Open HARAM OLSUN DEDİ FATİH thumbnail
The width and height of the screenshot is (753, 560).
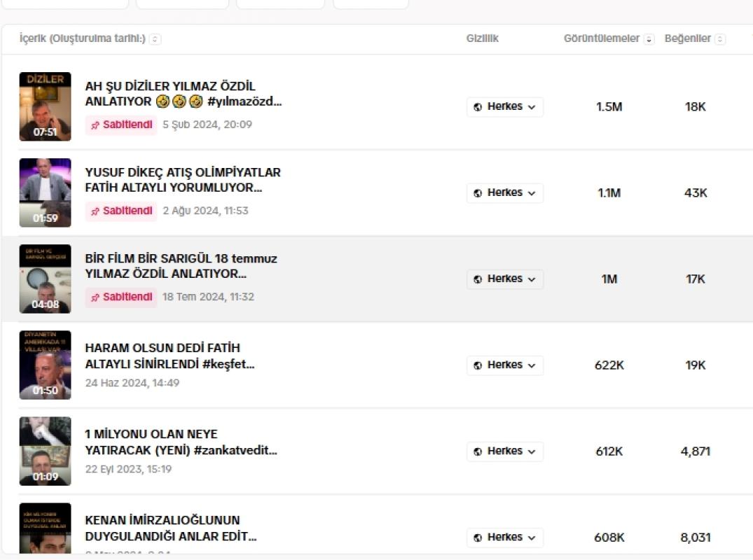click(45, 365)
